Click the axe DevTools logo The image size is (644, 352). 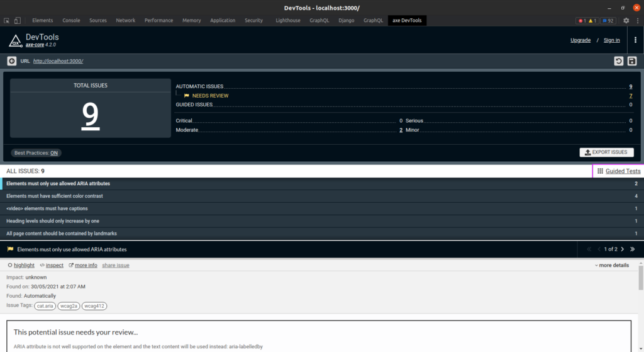tap(15, 40)
